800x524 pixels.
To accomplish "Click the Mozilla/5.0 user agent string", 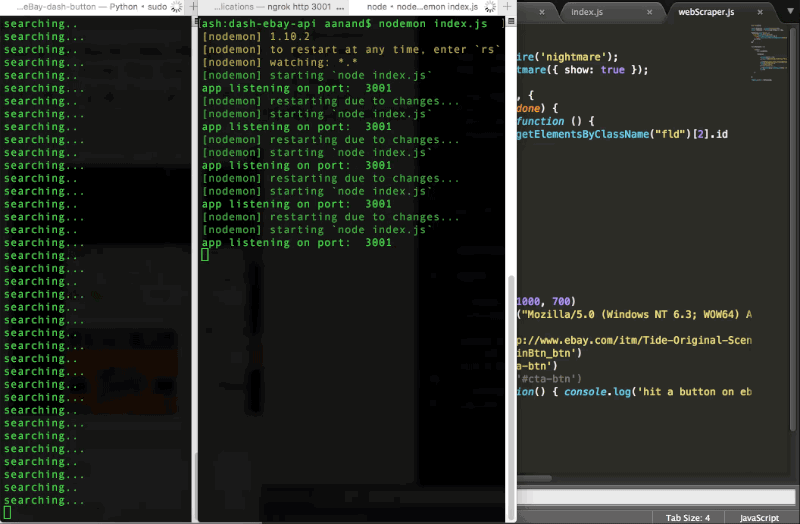I will click(634, 314).
